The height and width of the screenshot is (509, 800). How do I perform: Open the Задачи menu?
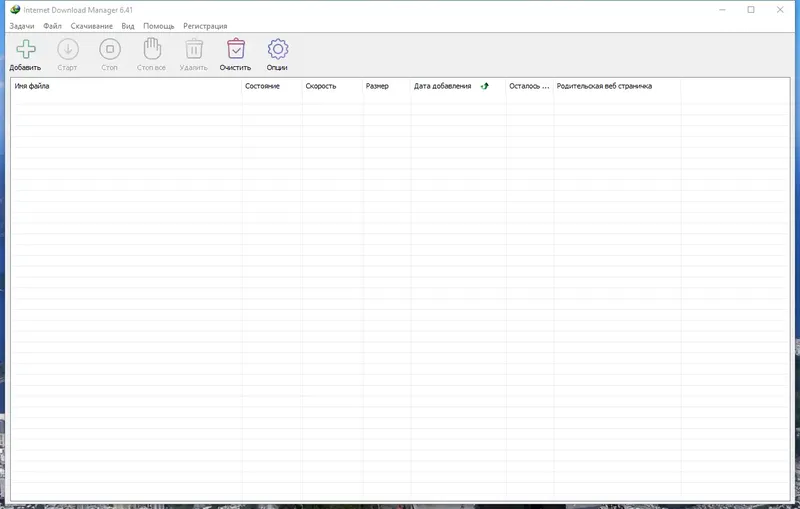(22, 26)
